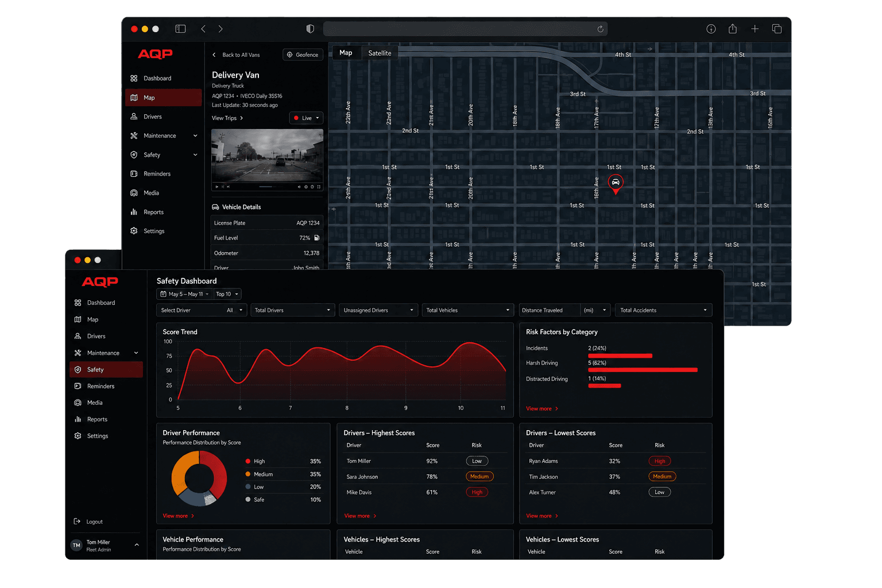This screenshot has width=882, height=588.
Task: Click Low risk badge for Tom Miller
Action: click(x=477, y=461)
